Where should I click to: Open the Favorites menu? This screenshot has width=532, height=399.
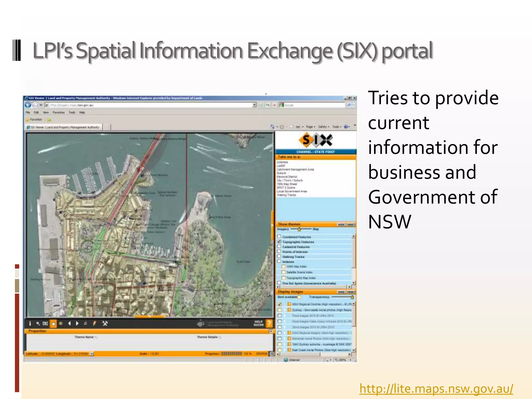pos(58,112)
